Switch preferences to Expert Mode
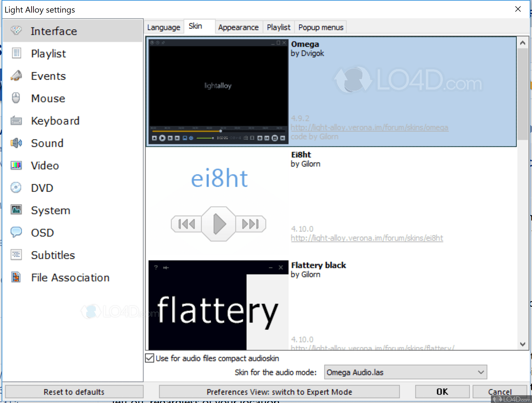Screen dimensions: 532x403 coord(279,392)
